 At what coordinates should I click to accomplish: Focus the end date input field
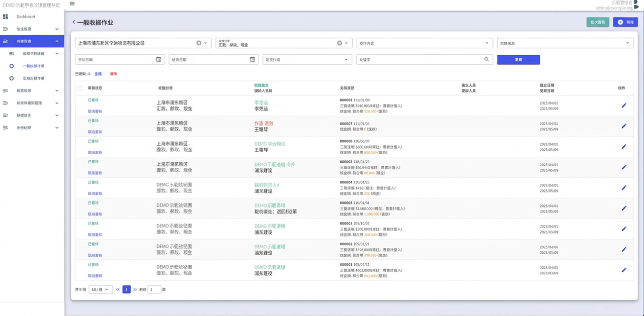tap(209, 59)
